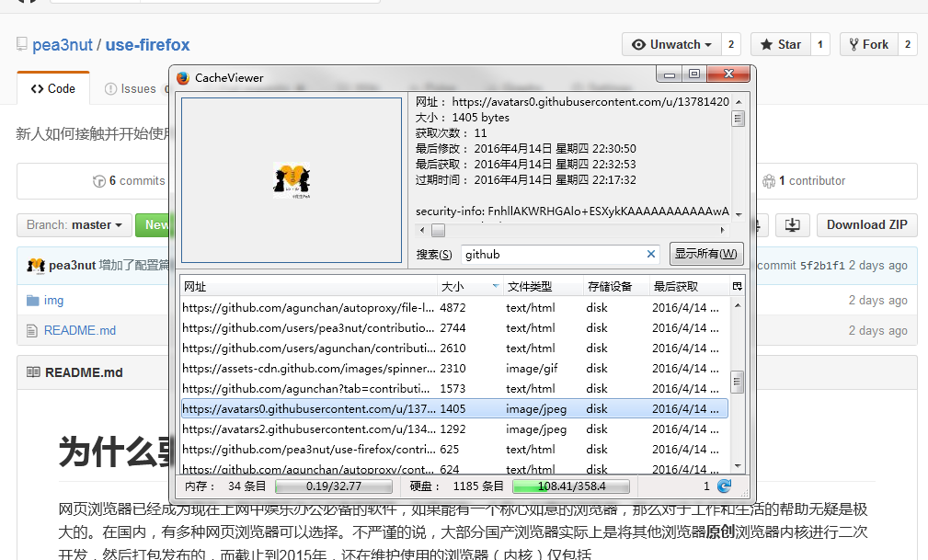Viewport: 928px width, 560px height.
Task: Open the pea3nut user link in header
Action: click(63, 45)
